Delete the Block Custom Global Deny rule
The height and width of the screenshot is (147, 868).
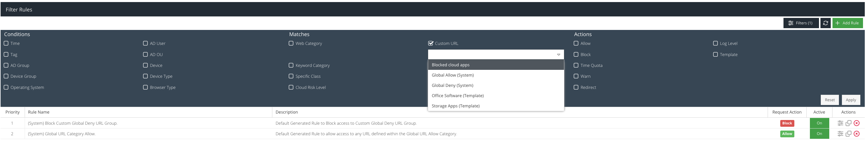[856, 123]
